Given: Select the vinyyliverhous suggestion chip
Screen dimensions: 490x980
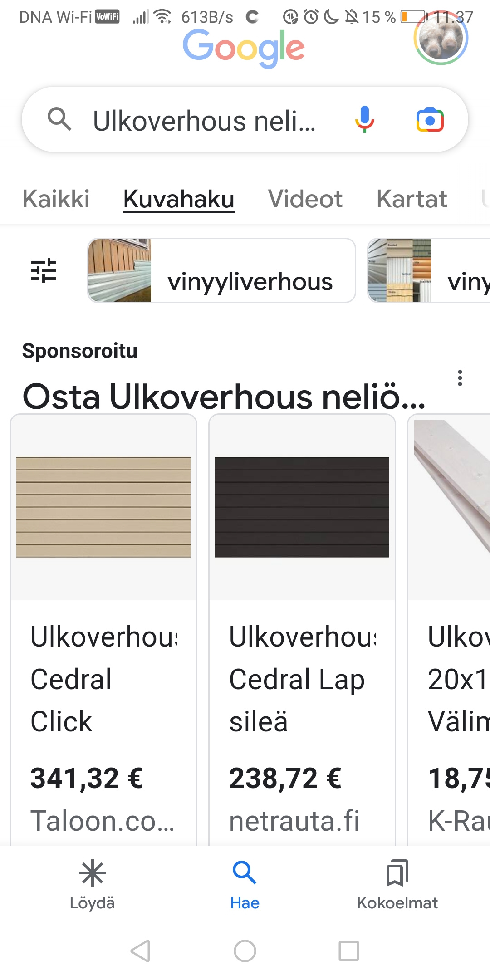Looking at the screenshot, I should pos(221,270).
